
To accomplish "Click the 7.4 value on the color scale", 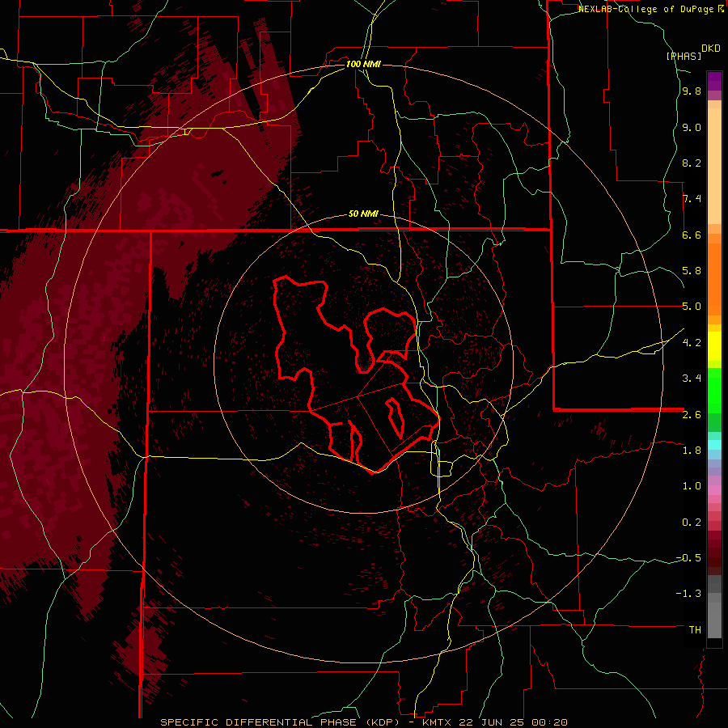I will (x=692, y=199).
